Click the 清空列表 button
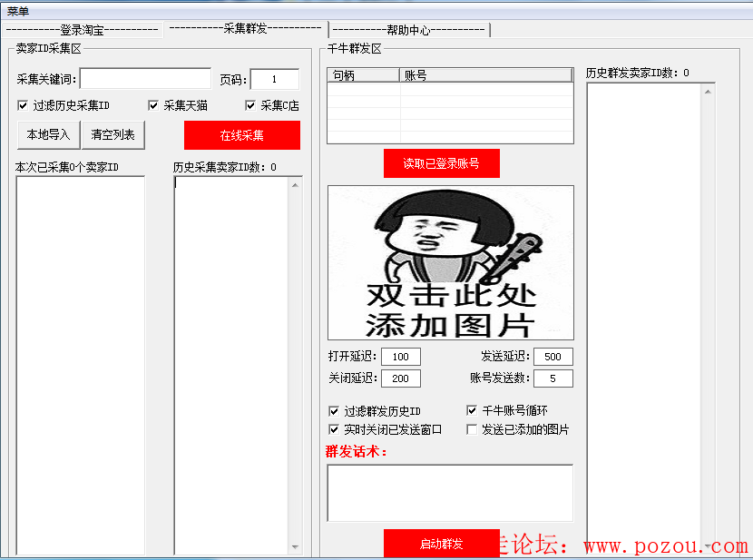 click(113, 135)
